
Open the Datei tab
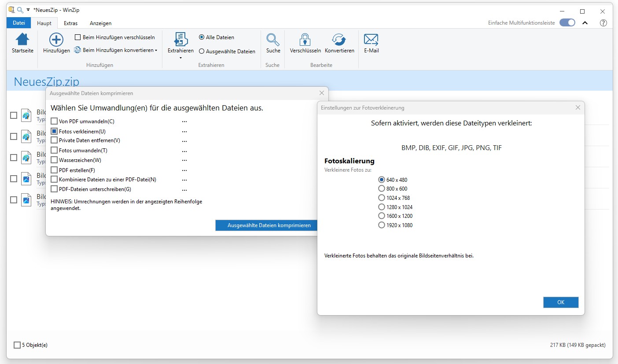tap(19, 23)
